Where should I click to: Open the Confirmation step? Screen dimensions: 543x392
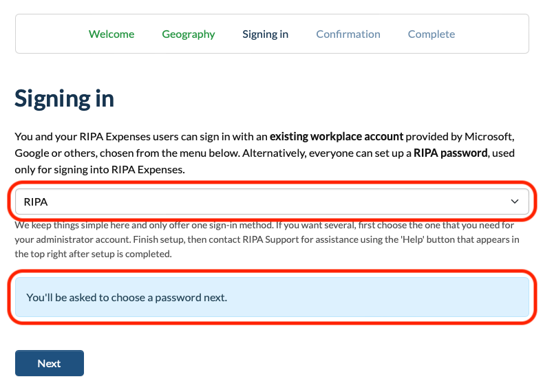click(348, 34)
